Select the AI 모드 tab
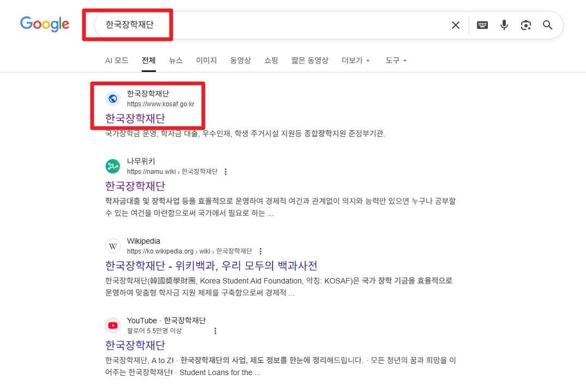 [x=117, y=61]
